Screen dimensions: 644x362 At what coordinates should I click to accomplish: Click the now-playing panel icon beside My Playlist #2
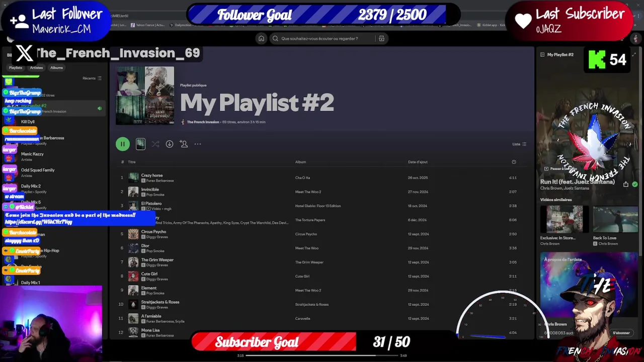pos(542,54)
